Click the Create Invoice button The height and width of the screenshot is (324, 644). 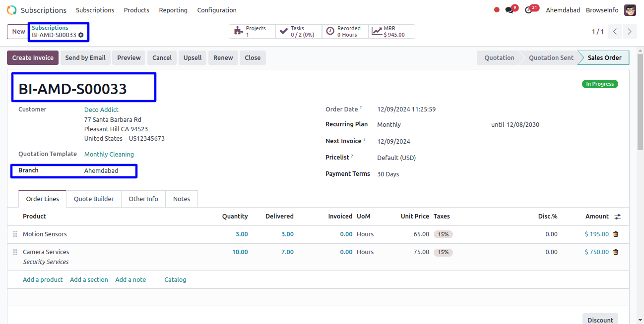(x=33, y=58)
